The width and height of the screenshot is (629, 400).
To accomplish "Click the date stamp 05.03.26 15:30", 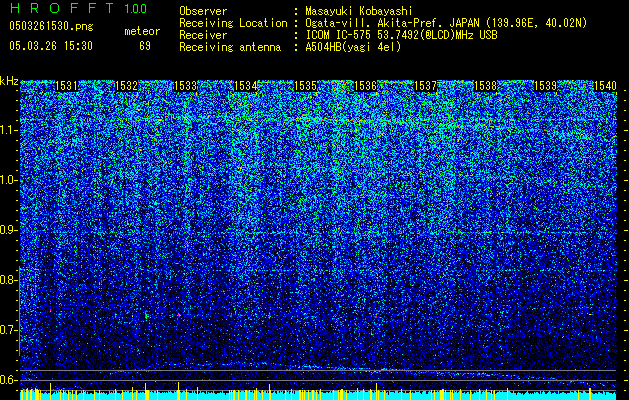I will [51, 46].
